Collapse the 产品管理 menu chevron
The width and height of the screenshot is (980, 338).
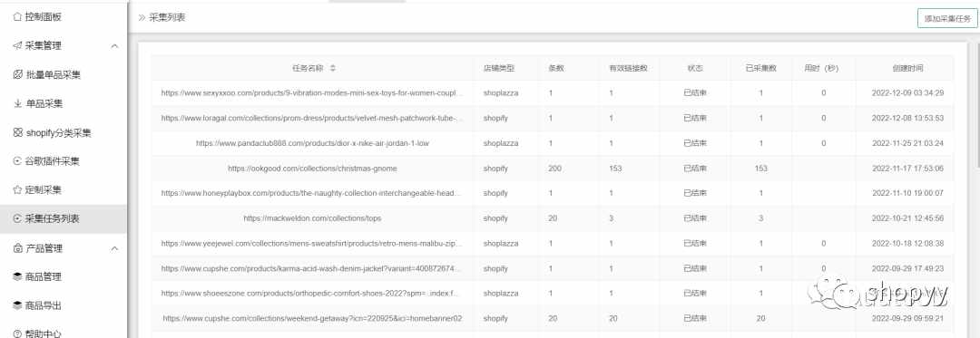(x=114, y=248)
